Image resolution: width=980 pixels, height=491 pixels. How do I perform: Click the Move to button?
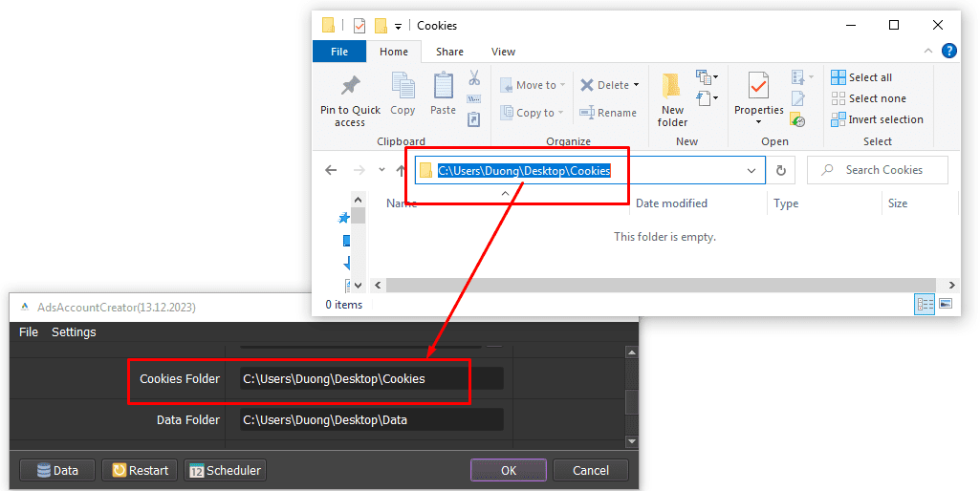[533, 85]
